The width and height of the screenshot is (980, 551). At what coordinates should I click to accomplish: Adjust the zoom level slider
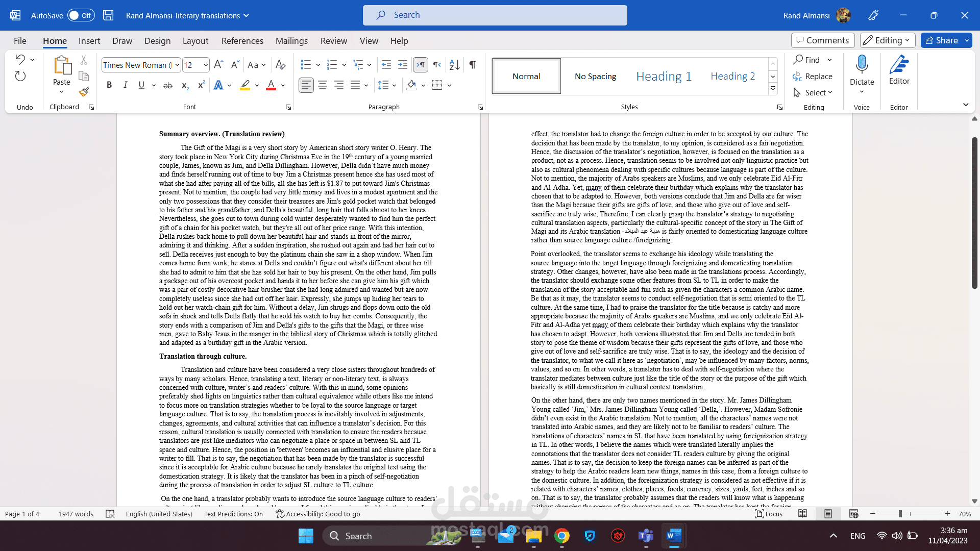point(900,514)
